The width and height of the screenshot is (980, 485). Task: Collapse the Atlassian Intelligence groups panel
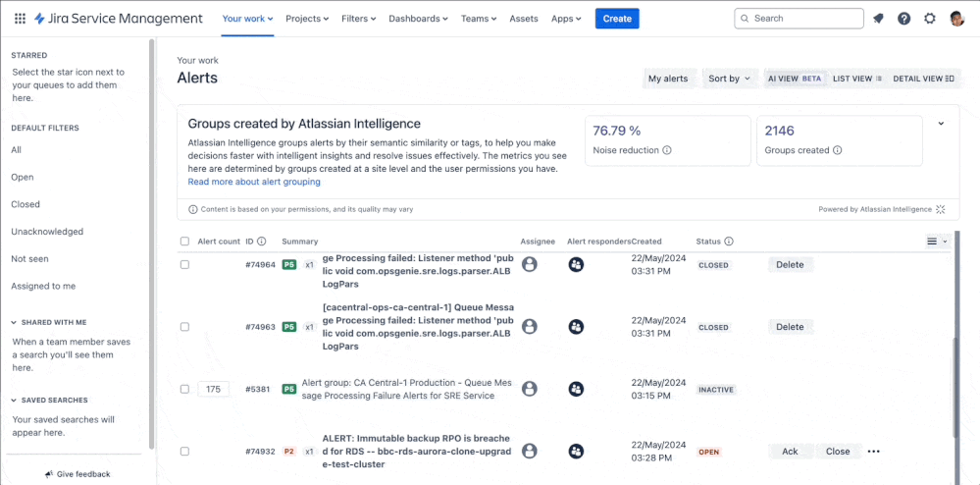941,124
